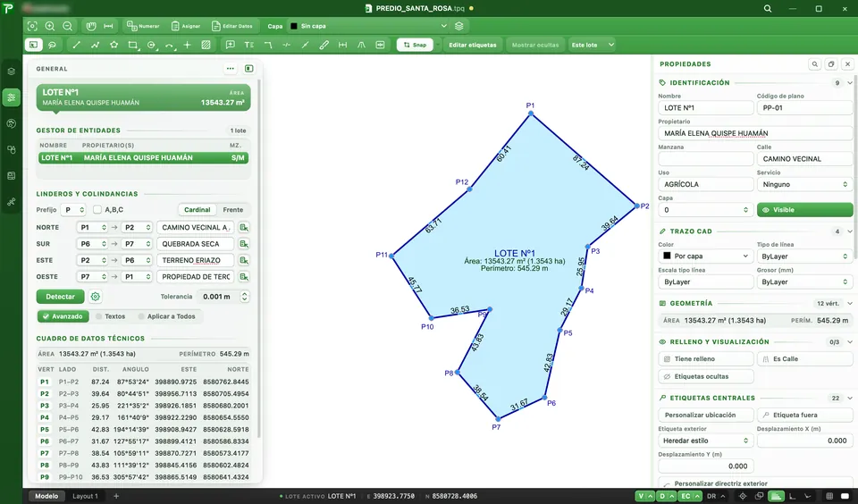Select the add annotation comment tool
Screen dimensions: 858x504
tap(231, 45)
